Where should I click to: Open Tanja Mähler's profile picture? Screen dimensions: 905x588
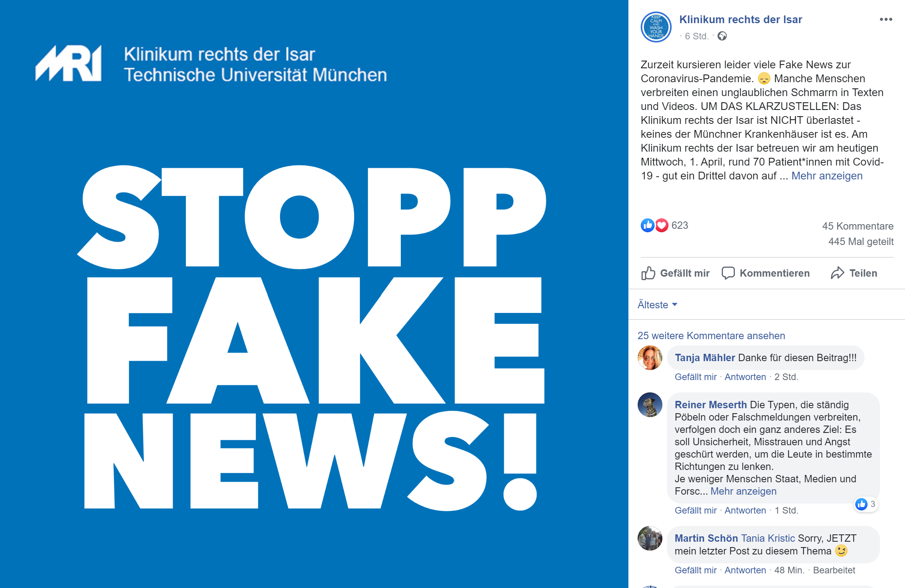(x=650, y=358)
